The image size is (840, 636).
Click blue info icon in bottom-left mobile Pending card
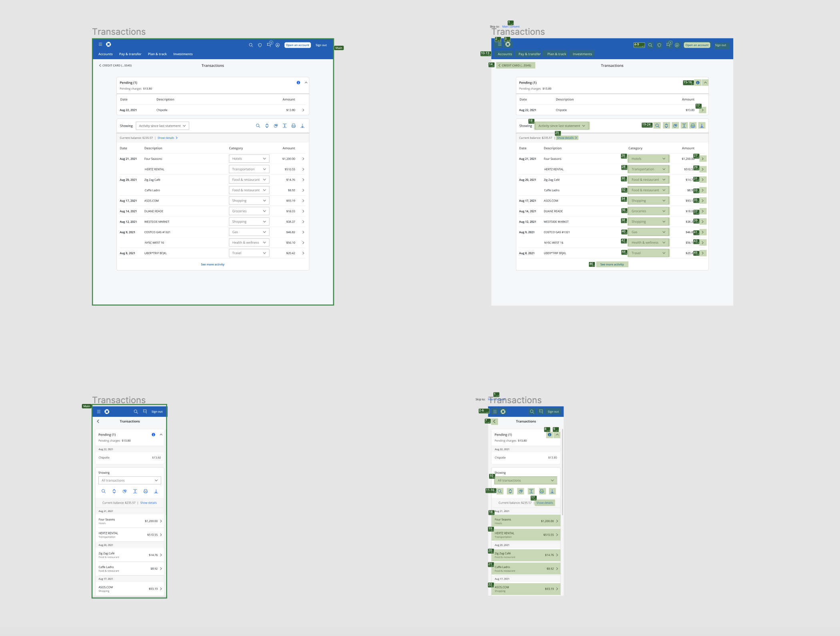153,435
